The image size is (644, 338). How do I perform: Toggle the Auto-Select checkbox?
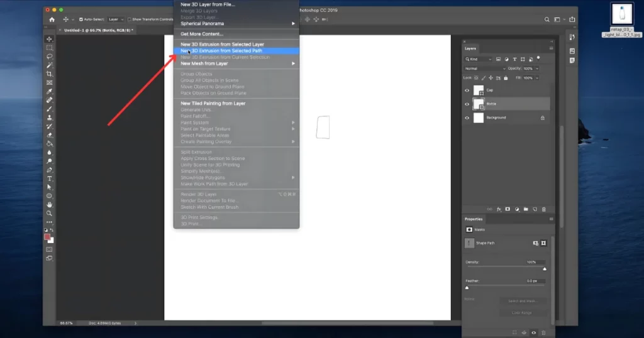point(81,19)
